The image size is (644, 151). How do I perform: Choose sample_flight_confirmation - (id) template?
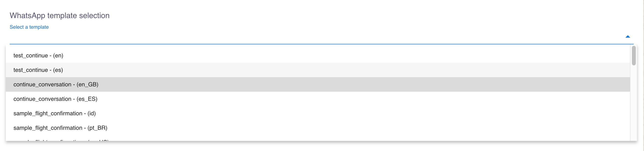coord(55,114)
